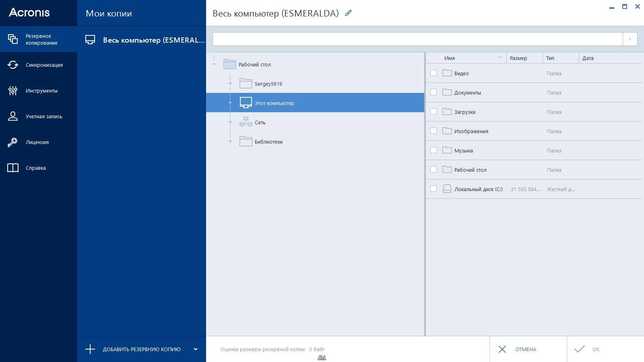Click the sort arrow in Имя column header
The width and height of the screenshot is (644, 362).
[500, 57]
